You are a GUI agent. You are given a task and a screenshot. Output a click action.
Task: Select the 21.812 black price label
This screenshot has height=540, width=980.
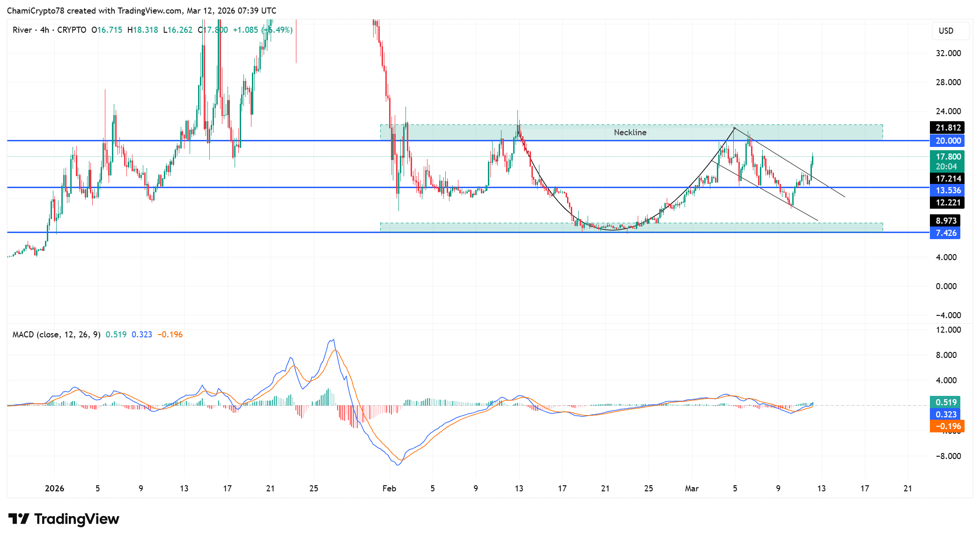point(948,128)
